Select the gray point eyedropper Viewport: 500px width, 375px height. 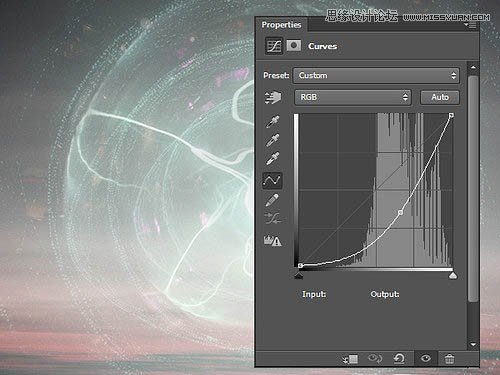coord(272,140)
